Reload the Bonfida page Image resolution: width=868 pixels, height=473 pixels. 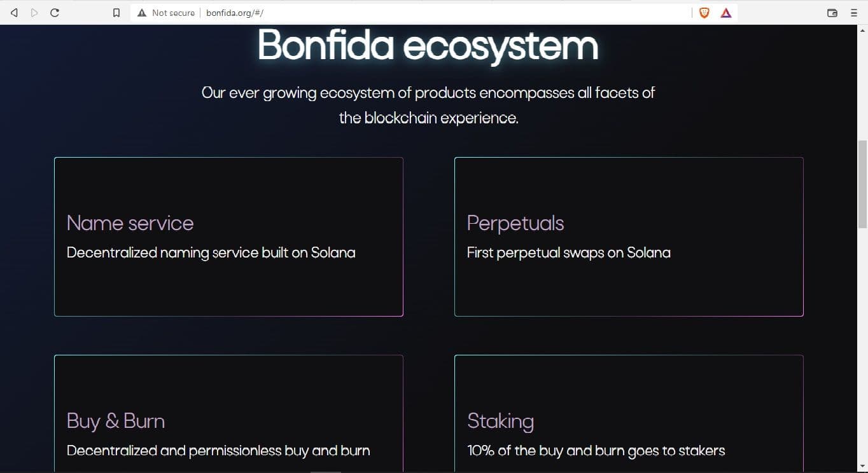55,13
